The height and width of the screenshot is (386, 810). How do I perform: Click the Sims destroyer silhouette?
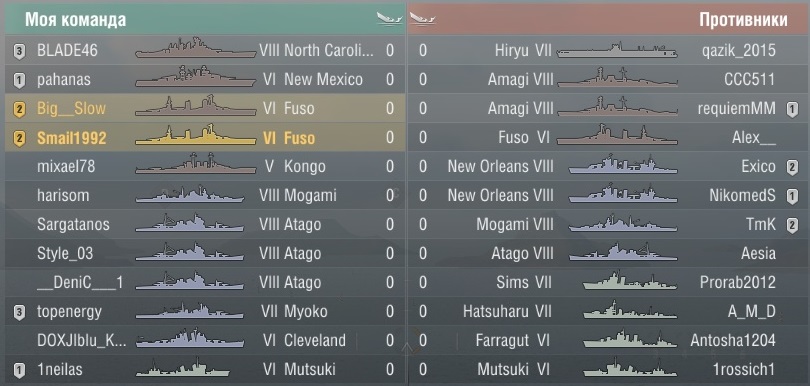pyautogui.click(x=630, y=281)
